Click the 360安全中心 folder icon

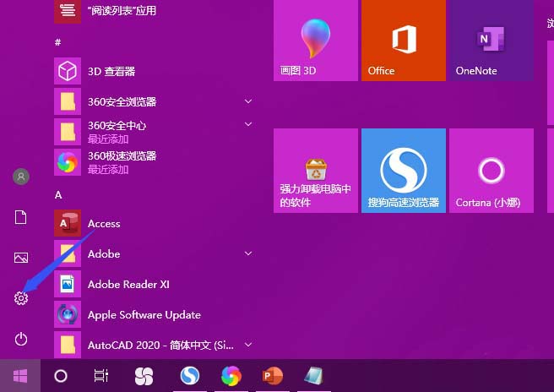[68, 132]
